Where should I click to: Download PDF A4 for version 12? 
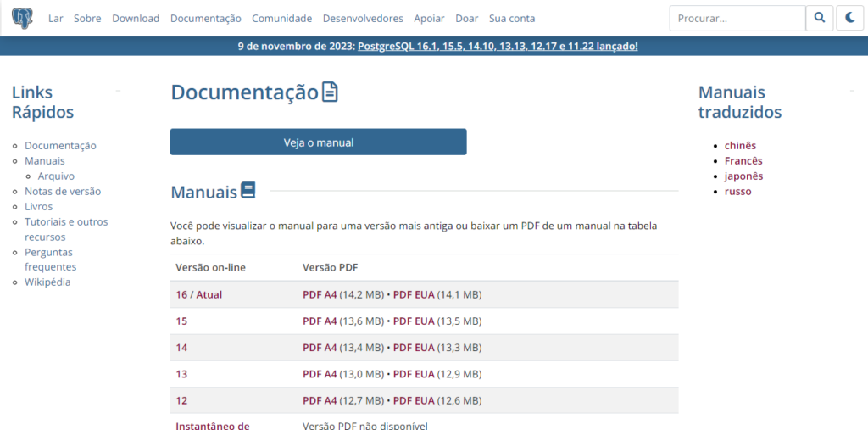tap(320, 400)
